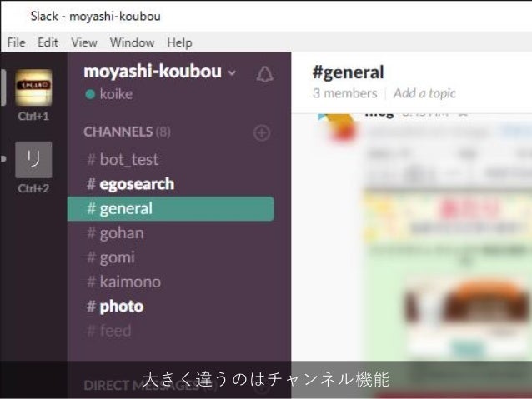This screenshot has width=532, height=399.
Task: Open the CHANNELS (8) header
Action: click(x=127, y=132)
